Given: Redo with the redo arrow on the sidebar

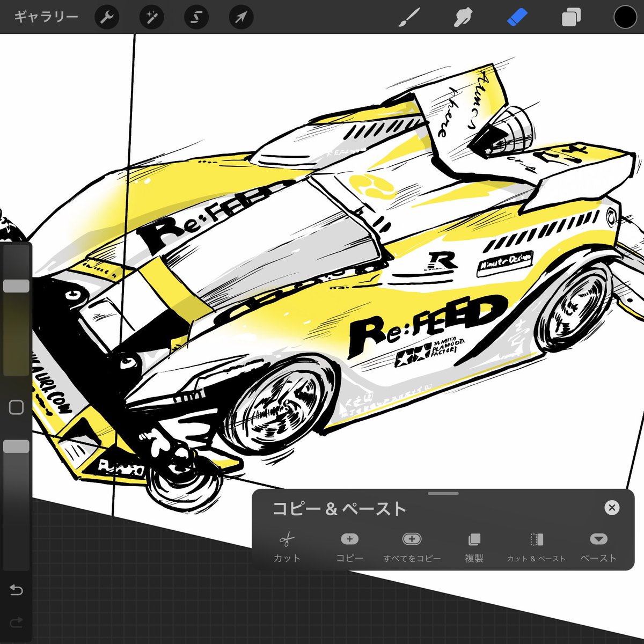Looking at the screenshot, I should 16,623.
